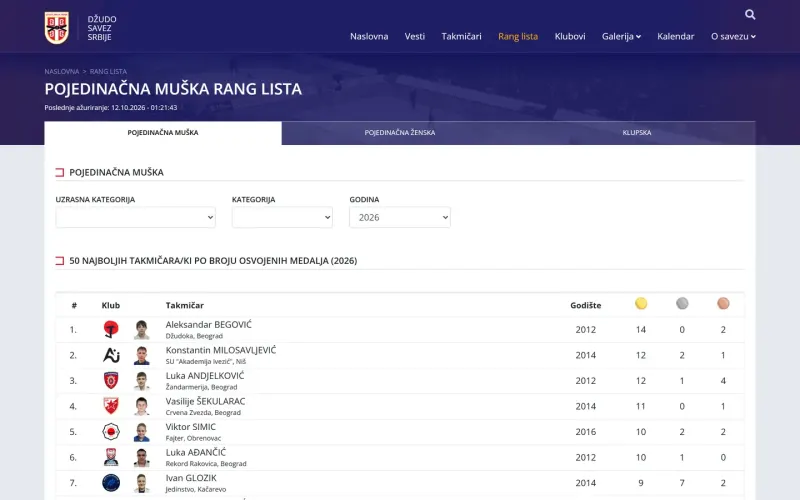Click 'Žandarmerija, Beograd' club text
Screen dimensions: 800x500
point(201,387)
